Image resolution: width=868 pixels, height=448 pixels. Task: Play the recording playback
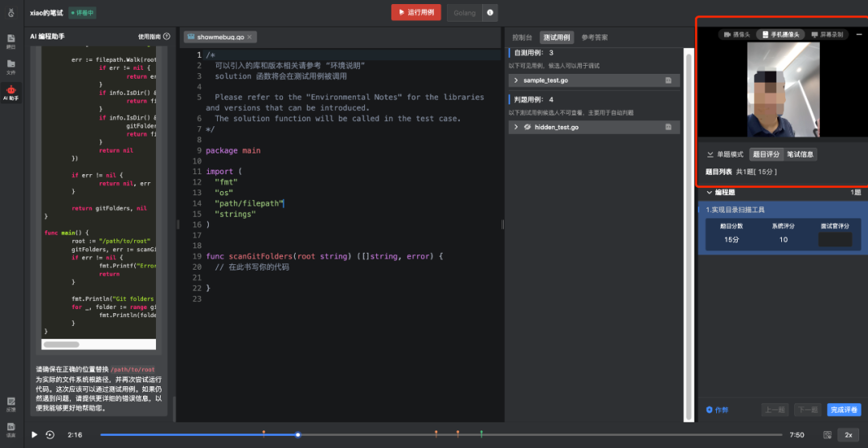click(35, 434)
